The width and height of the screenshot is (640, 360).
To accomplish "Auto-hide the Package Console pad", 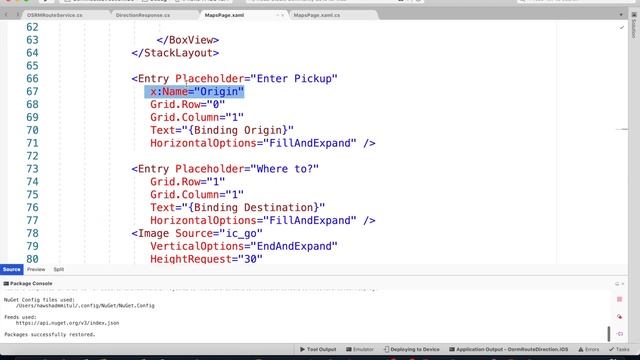I will tap(617, 284).
